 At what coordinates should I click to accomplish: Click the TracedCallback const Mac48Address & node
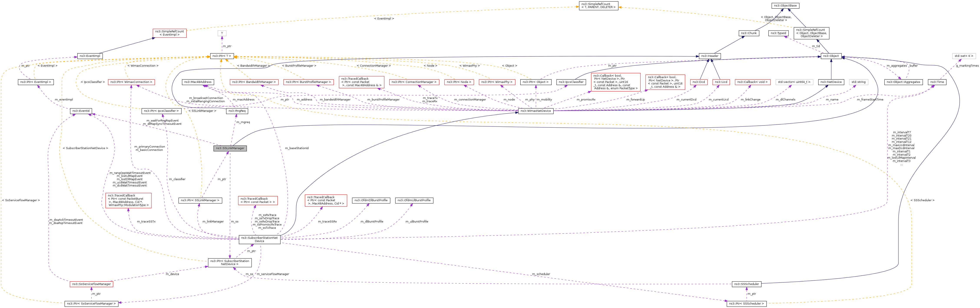point(361,82)
